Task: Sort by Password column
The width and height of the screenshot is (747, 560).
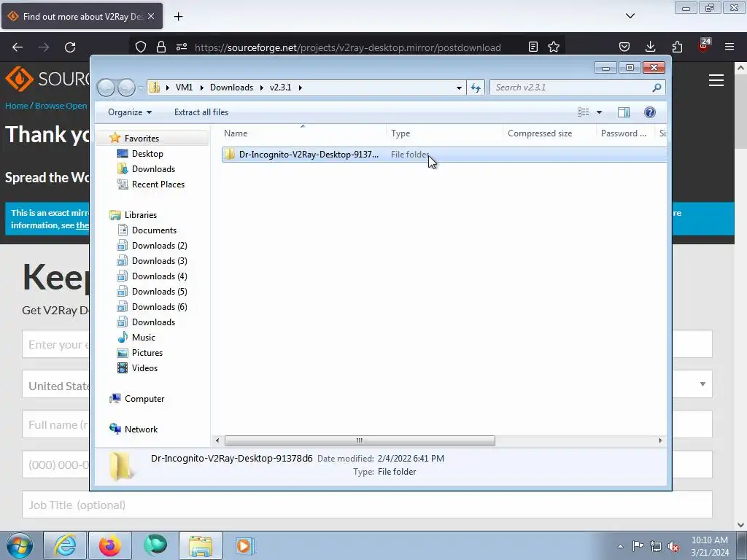Action: (x=624, y=133)
